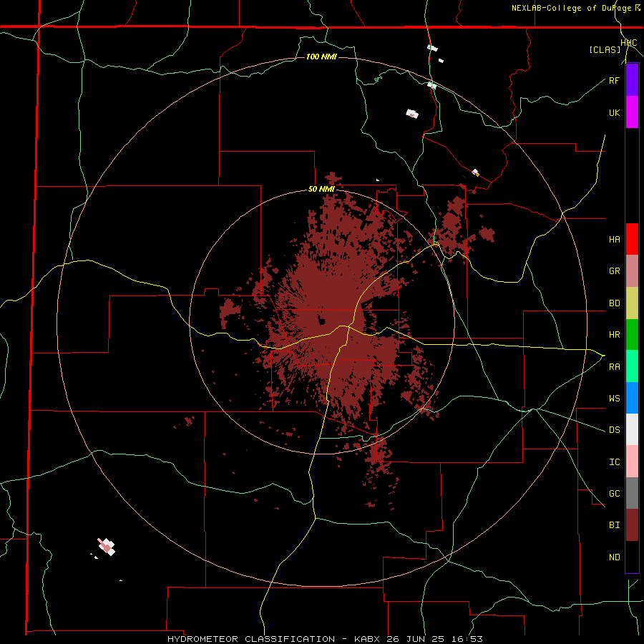Screen dimensions: 644x644
Task: Click the HA red legend swatch
Action: (632, 239)
